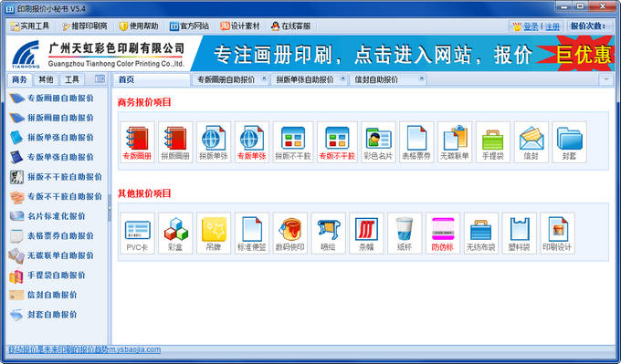
Task: Open 拼版画册自助报价 in the sidebar
Action: click(x=51, y=118)
